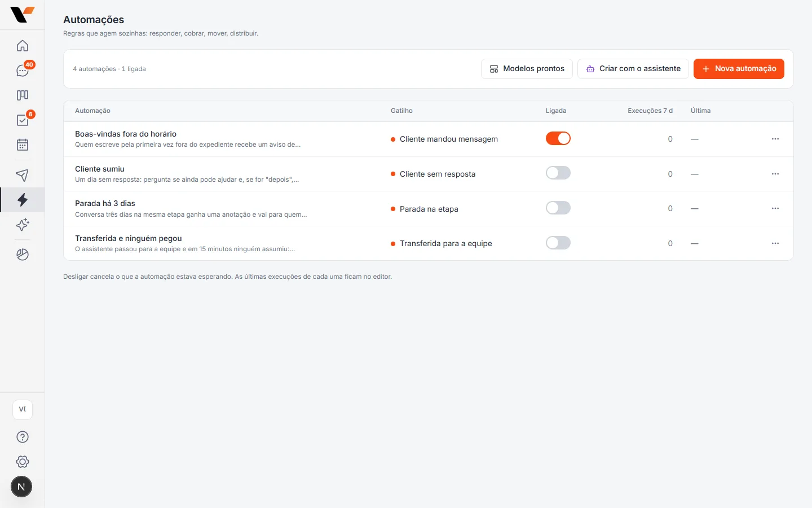Image resolution: width=812 pixels, height=508 pixels.
Task: Click the Nova automação button
Action: (739, 69)
